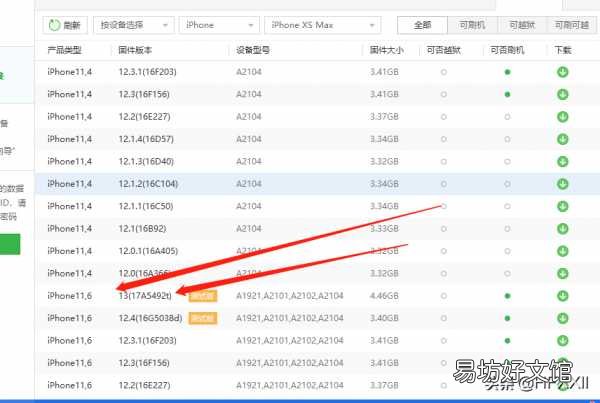Viewport: 600px width, 403px height.
Task: Select version cell 12.1.4(16D57)
Action: (146, 139)
